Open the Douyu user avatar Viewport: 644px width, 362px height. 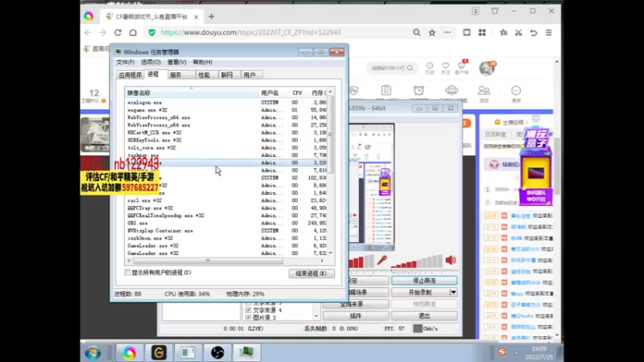(x=487, y=68)
